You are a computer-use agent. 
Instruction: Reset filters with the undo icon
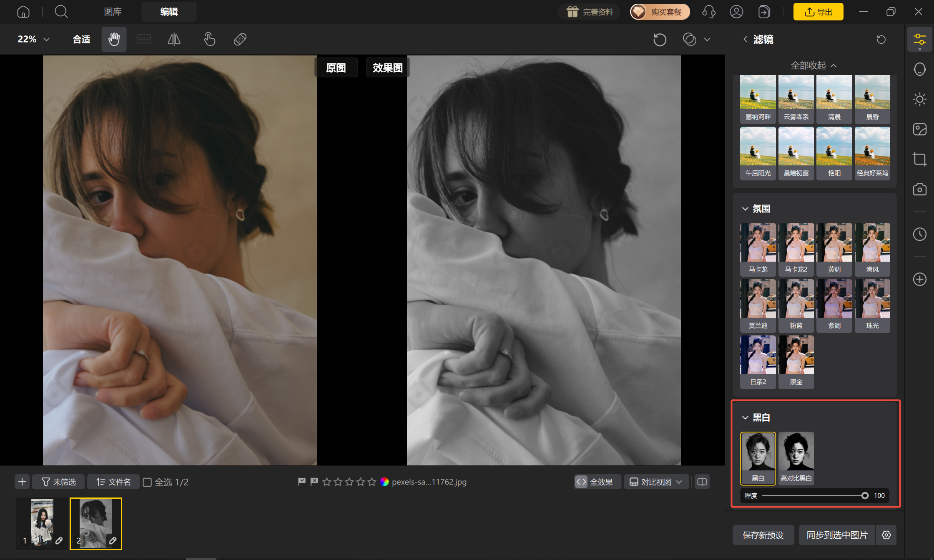(881, 40)
